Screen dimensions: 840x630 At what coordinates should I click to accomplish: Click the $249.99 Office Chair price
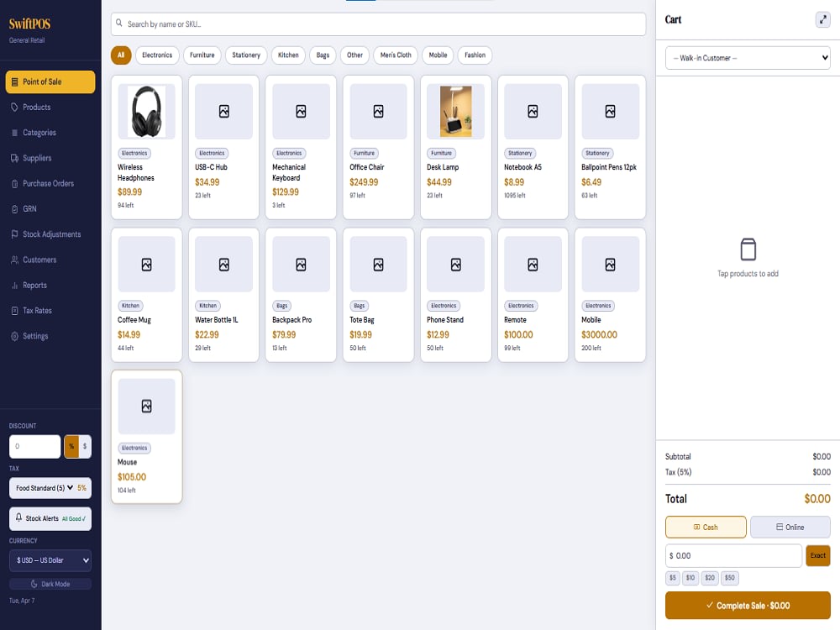click(364, 182)
